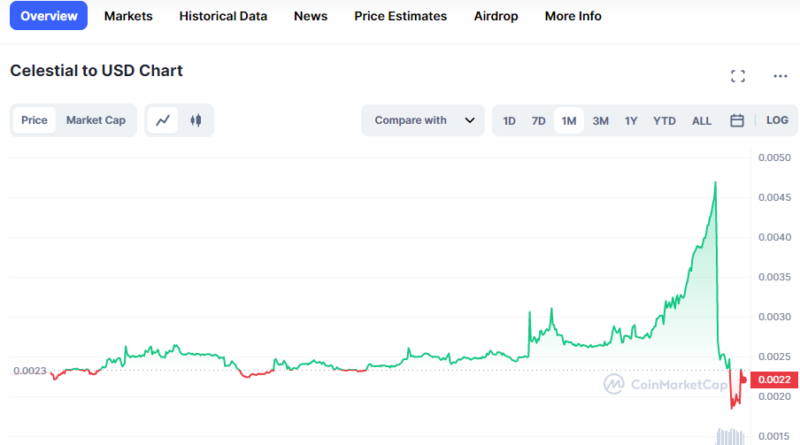Click the red 0.0022 current price label
Viewport: 800px width, 445px height.
click(774, 380)
